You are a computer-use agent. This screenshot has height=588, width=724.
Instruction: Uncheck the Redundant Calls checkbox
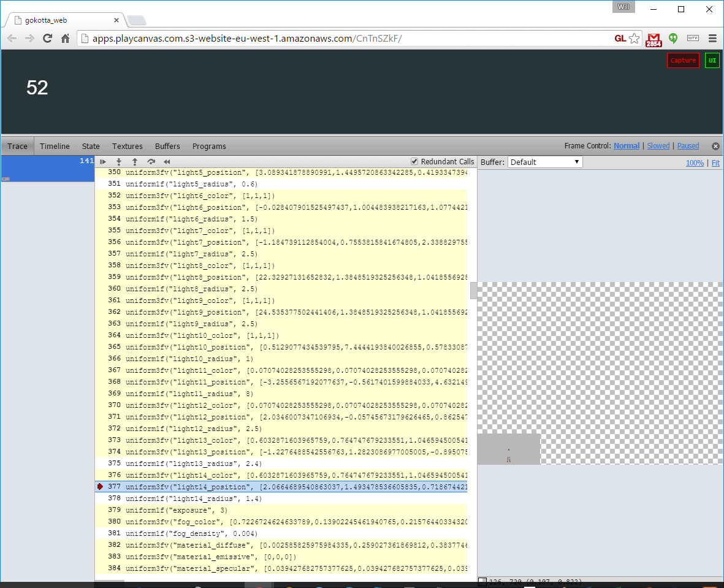(414, 162)
